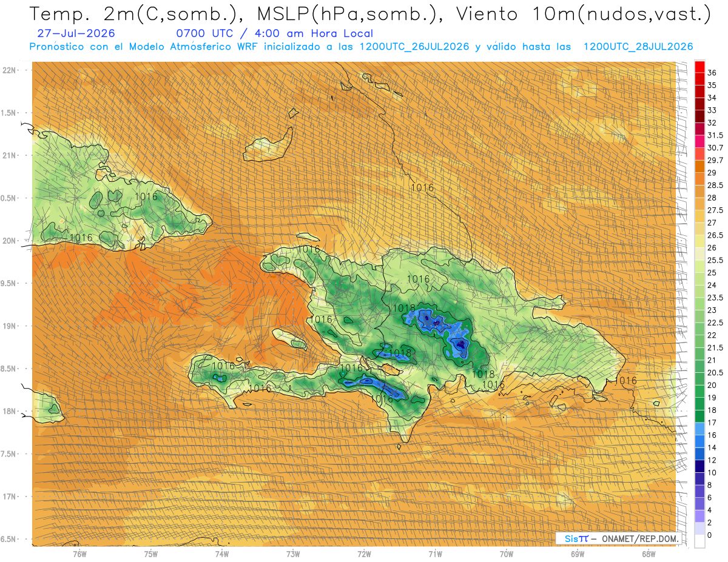Click the legend value 17
This screenshot has width=728, height=562.
[x=712, y=423]
